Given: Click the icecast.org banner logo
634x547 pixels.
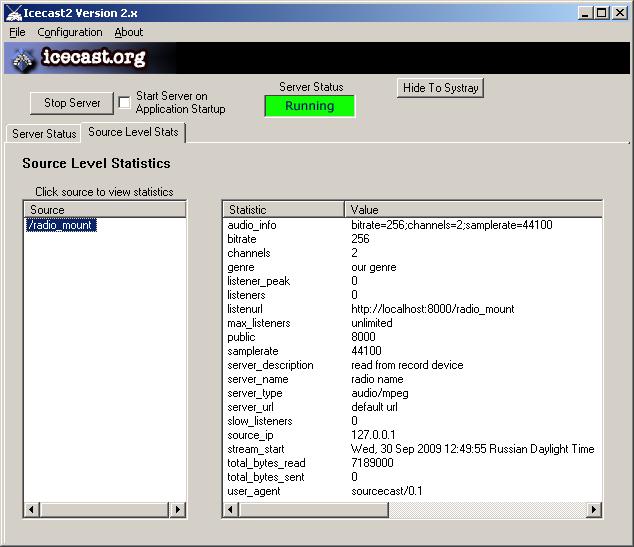Looking at the screenshot, I should click(80, 58).
